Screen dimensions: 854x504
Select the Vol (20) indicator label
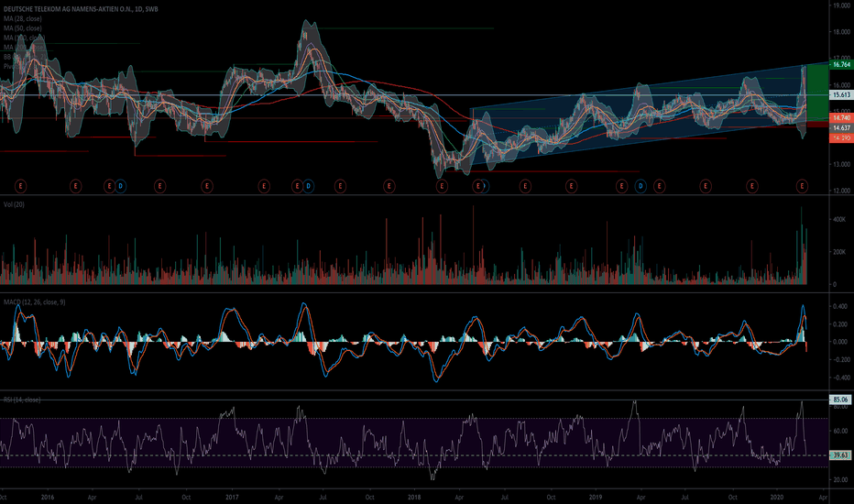coord(14,204)
